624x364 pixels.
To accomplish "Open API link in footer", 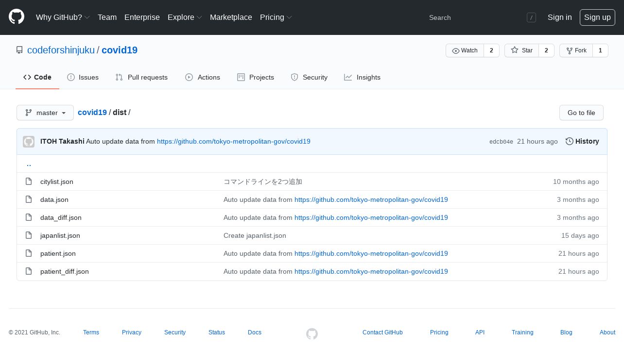I will coord(480,332).
